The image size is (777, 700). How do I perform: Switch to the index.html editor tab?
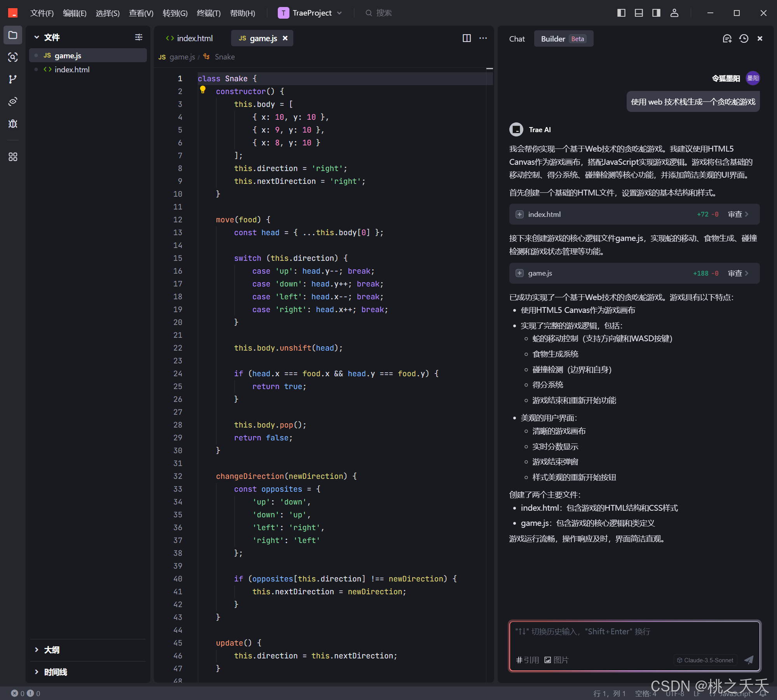pos(190,38)
